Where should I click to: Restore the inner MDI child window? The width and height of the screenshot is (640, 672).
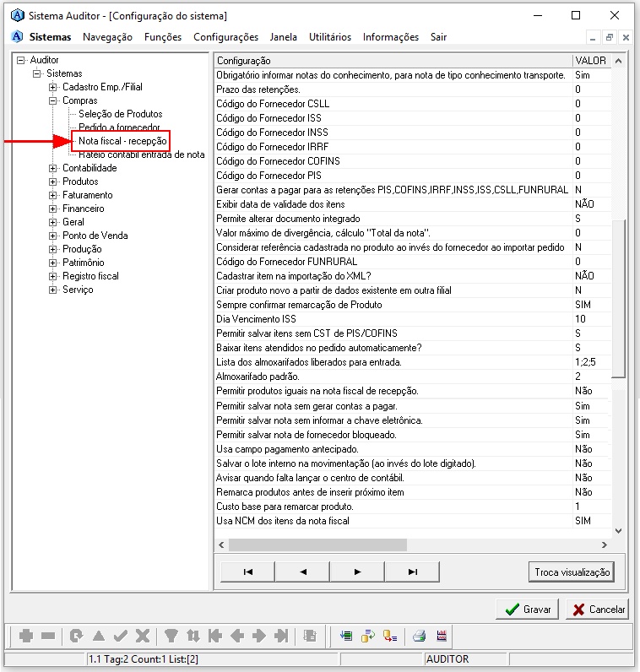coord(609,38)
